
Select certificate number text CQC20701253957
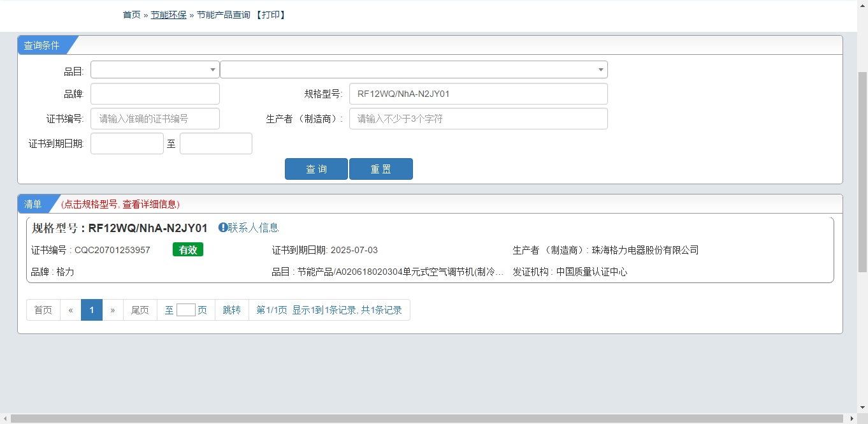pos(112,250)
